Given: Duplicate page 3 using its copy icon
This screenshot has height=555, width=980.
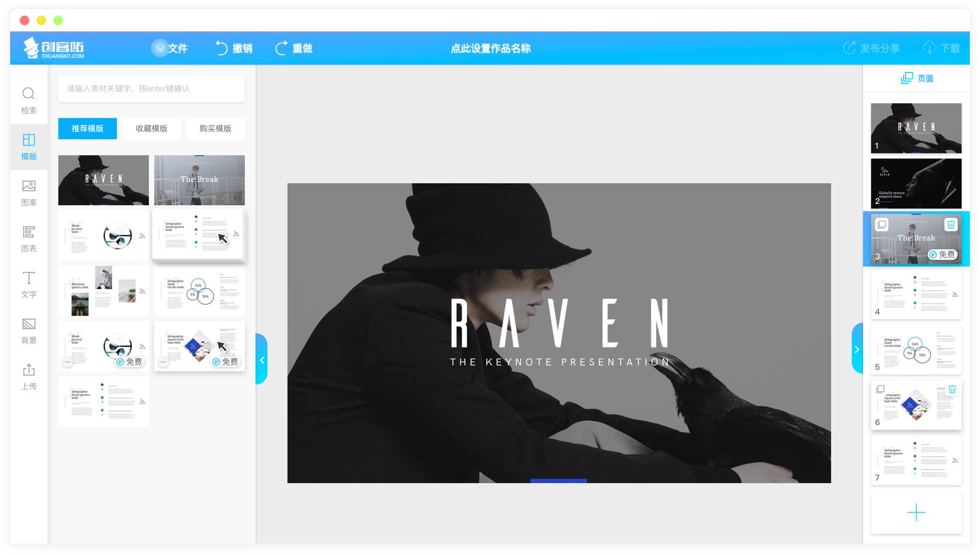Looking at the screenshot, I should (x=882, y=225).
